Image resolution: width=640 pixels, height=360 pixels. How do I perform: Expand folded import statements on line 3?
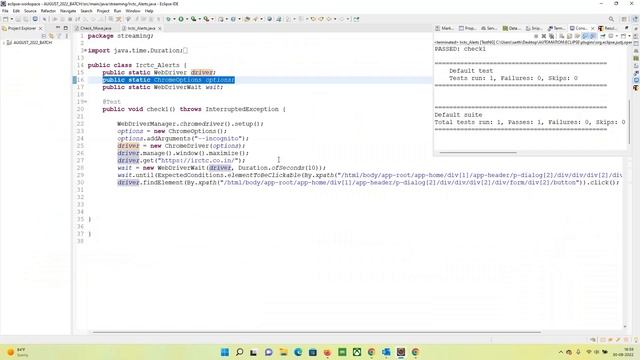(84, 51)
